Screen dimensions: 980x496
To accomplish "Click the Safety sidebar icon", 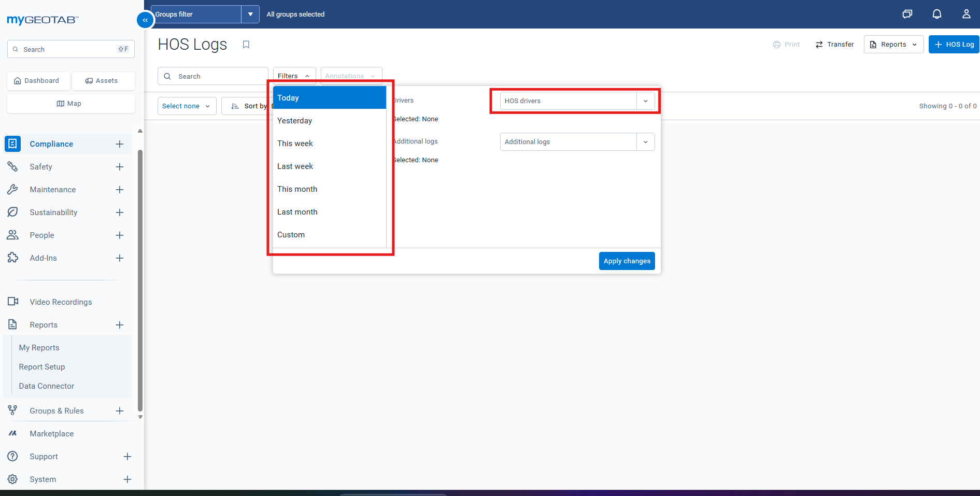I will [x=12, y=166].
